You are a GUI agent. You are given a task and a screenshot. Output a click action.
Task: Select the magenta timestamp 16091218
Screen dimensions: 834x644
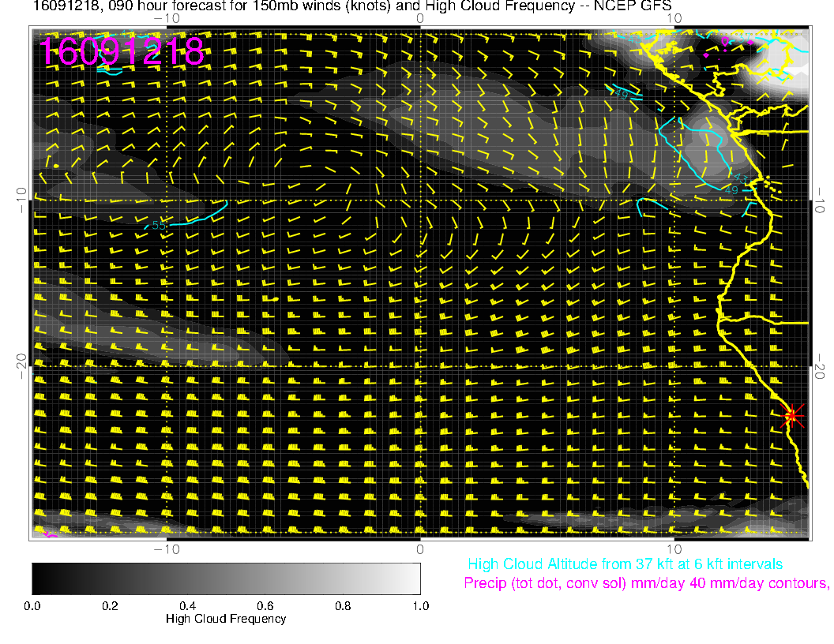click(x=122, y=52)
